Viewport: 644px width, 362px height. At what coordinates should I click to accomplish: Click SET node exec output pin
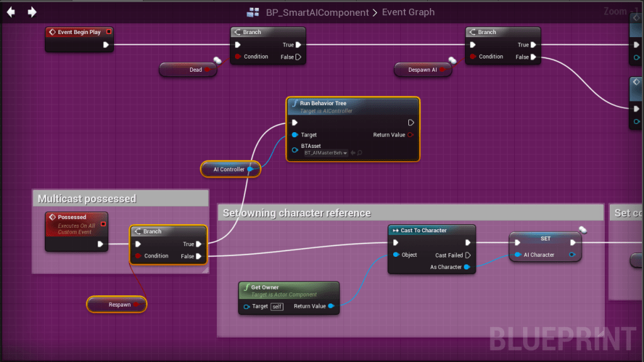(573, 242)
